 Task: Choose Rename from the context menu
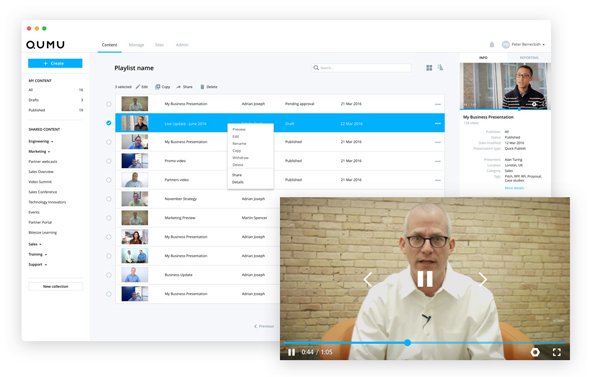[239, 143]
